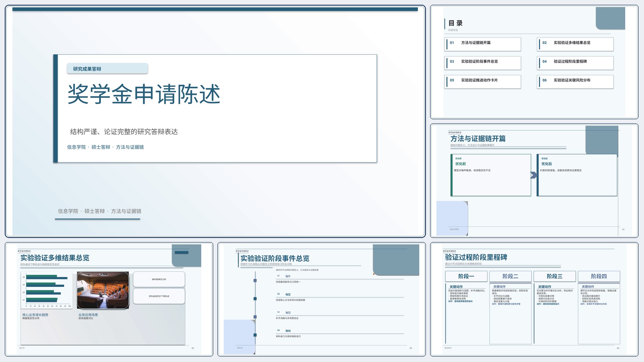
Task: Click the subtitle 结构严谨、论证完整的研究答辩表达
Action: tap(124, 132)
